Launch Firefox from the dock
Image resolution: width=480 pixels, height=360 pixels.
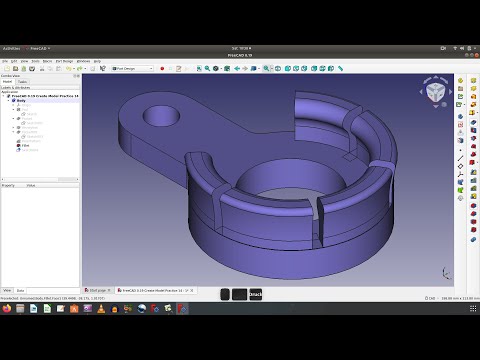coord(7,309)
